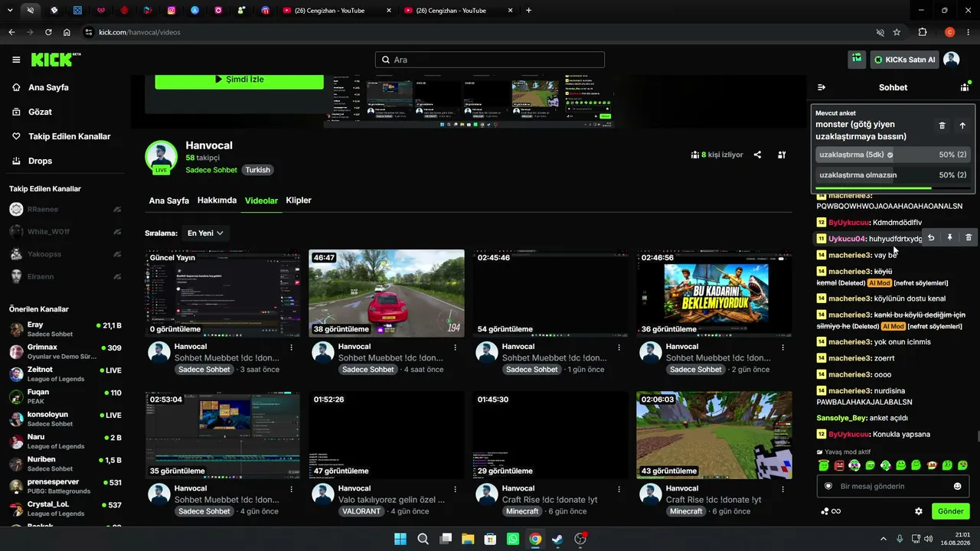The width and height of the screenshot is (980, 551).
Task: Vote for 'uzaklaştırma olmazsın' poll option
Action: pyautogui.click(x=893, y=175)
